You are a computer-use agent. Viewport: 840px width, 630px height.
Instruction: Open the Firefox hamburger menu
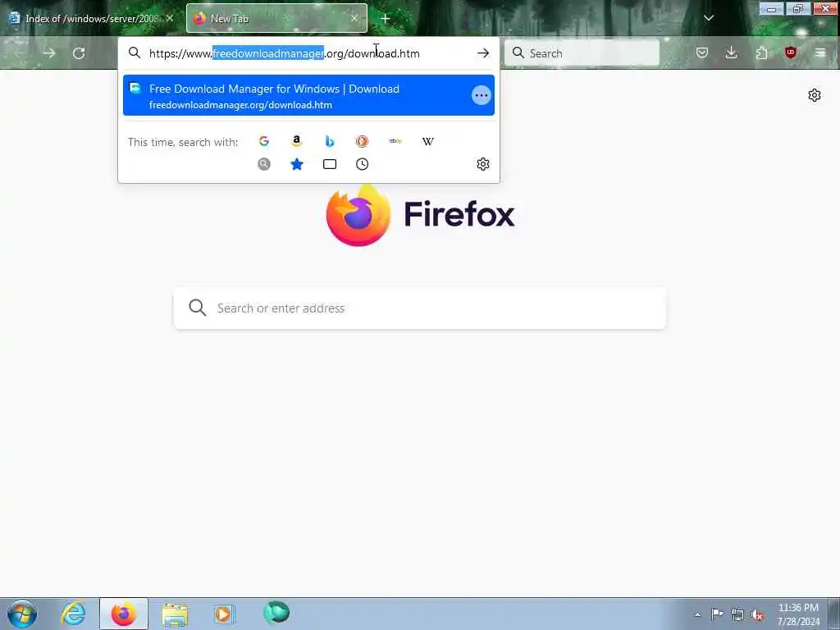tap(819, 52)
